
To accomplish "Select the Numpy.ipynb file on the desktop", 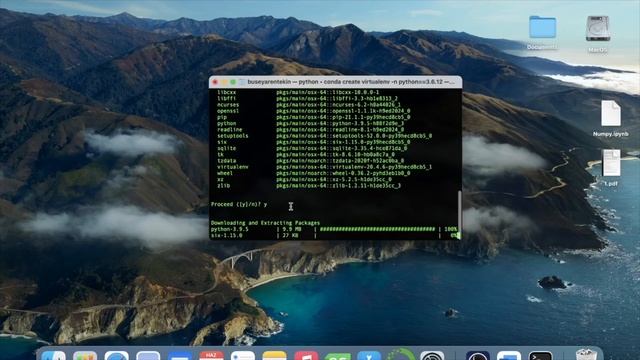I will click(611, 113).
